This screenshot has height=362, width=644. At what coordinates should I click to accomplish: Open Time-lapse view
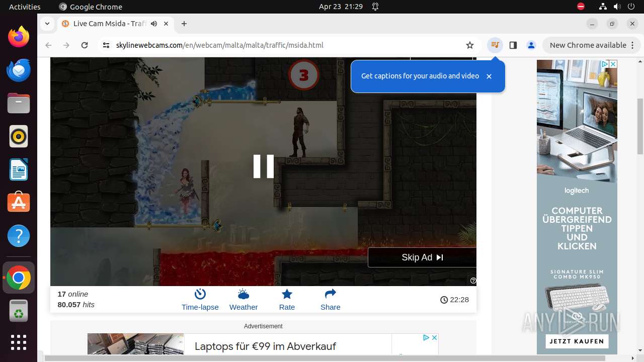tap(200, 300)
